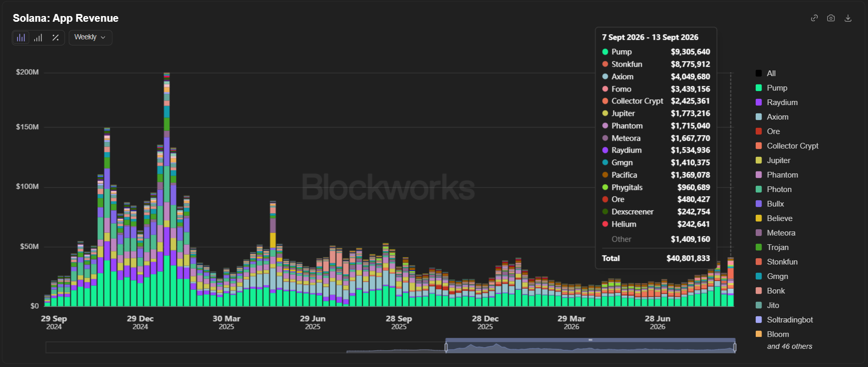This screenshot has width=868, height=367.
Task: Click Pump value $9,305,640 in tooltip
Action: point(691,52)
